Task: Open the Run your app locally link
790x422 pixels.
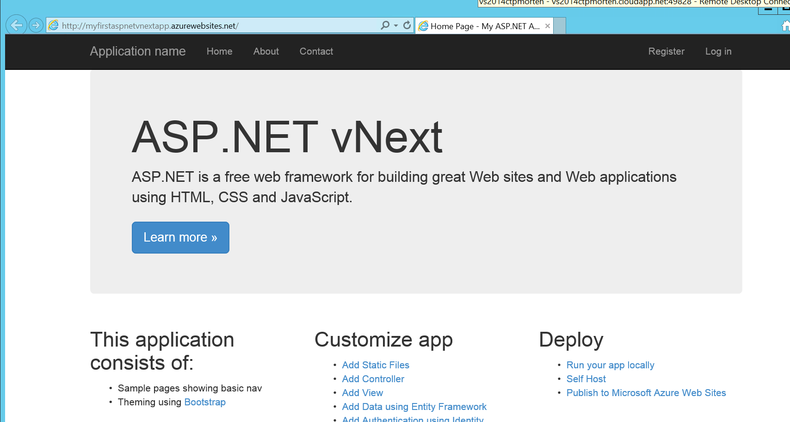Action: pos(610,365)
